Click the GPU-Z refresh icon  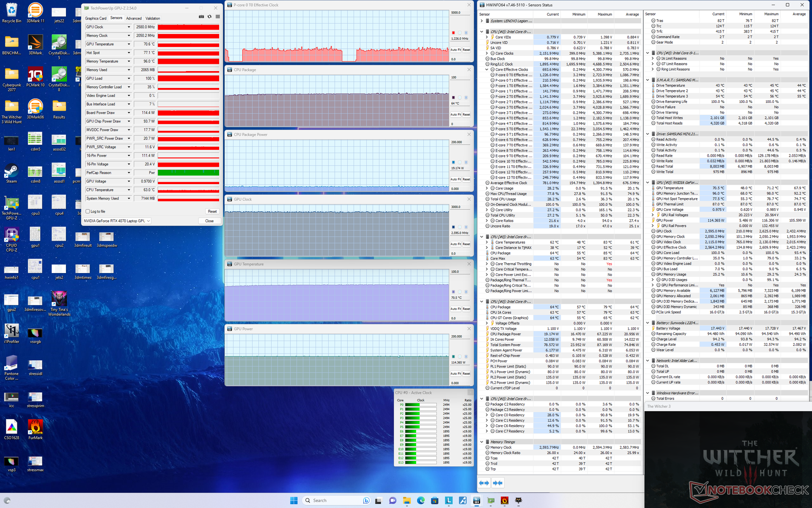click(x=209, y=17)
